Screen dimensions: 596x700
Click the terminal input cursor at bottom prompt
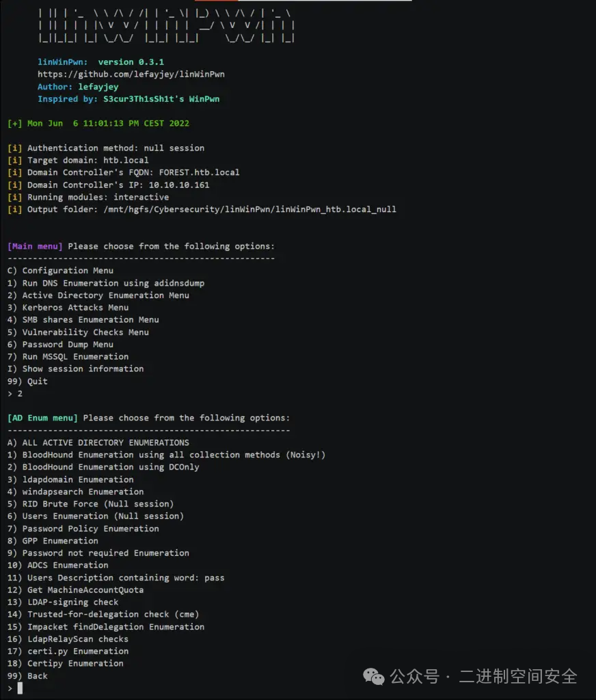point(20,688)
